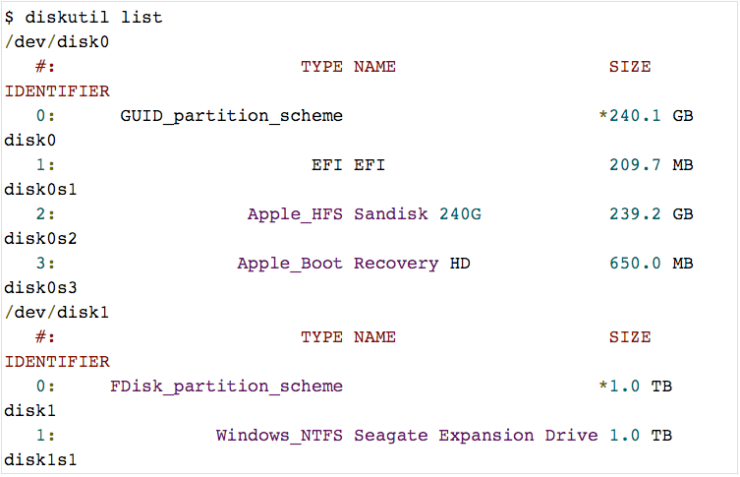
Task: Click the *1.0 TB size value
Action: pyautogui.click(x=635, y=386)
